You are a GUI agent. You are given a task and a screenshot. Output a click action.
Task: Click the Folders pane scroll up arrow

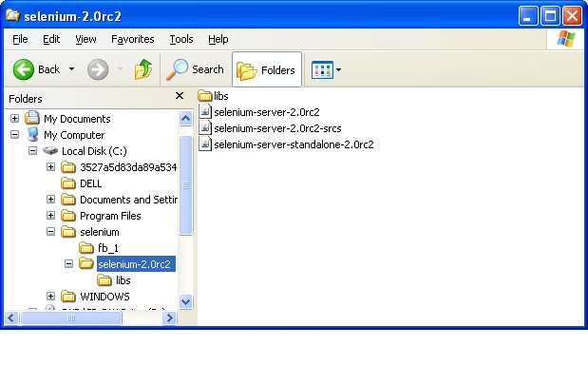tap(185, 119)
